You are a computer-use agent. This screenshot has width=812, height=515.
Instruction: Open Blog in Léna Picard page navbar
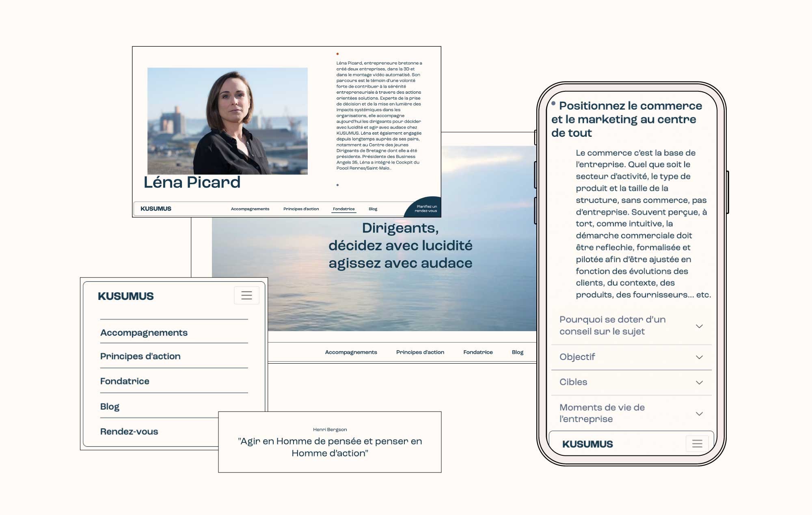[x=373, y=209]
